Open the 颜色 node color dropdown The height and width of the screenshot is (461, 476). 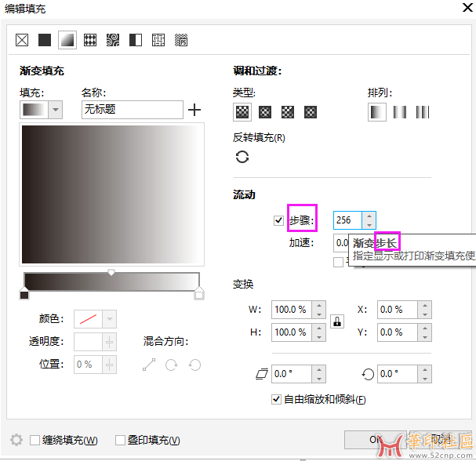110,319
